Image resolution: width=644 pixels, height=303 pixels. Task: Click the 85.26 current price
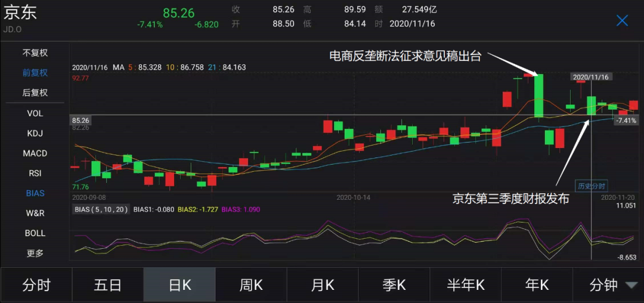179,13
